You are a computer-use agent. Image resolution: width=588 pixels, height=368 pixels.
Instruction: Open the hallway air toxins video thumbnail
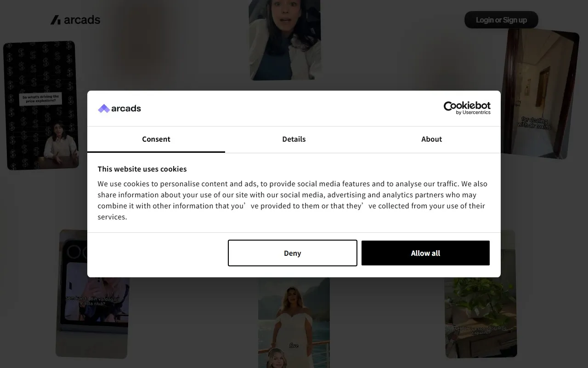[x=539, y=94]
